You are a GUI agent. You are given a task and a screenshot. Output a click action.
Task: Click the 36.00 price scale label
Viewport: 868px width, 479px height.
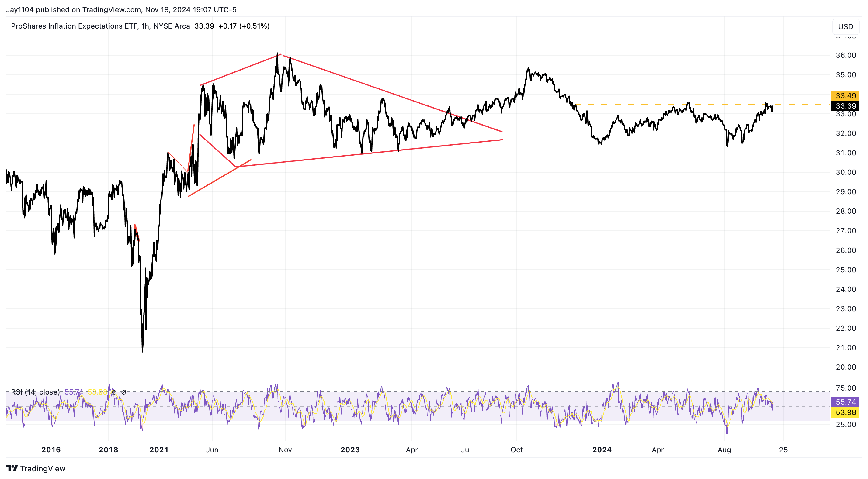pyautogui.click(x=846, y=55)
